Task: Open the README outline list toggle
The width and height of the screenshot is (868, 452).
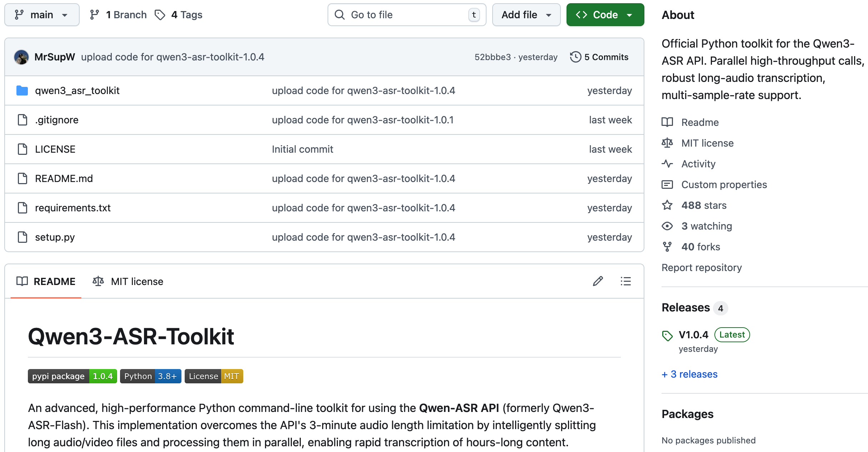Action: [625, 281]
